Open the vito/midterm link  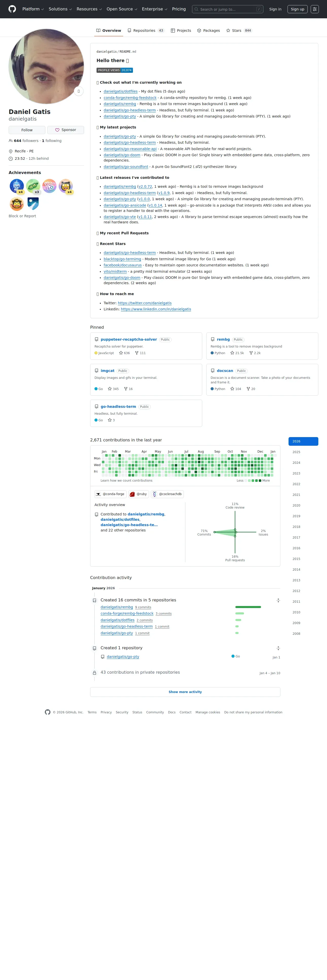tap(115, 272)
